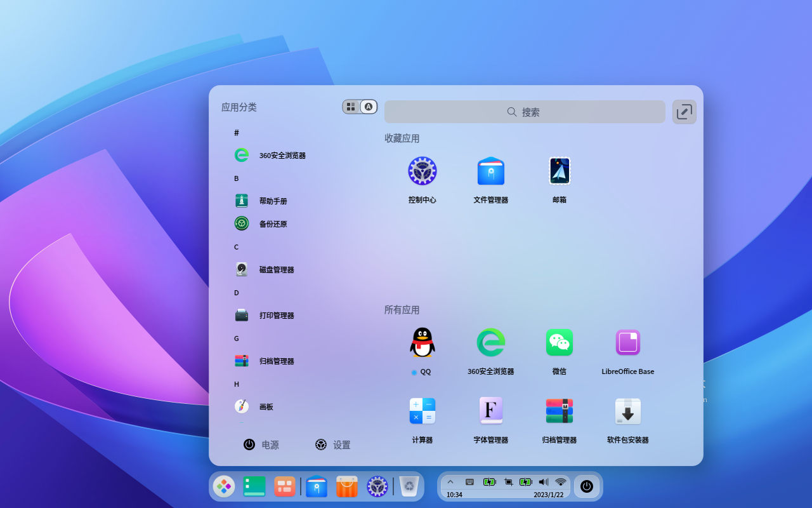This screenshot has width=812, height=508.
Task: Select 打印管理器 in the sidebar
Action: pyautogui.click(x=277, y=315)
